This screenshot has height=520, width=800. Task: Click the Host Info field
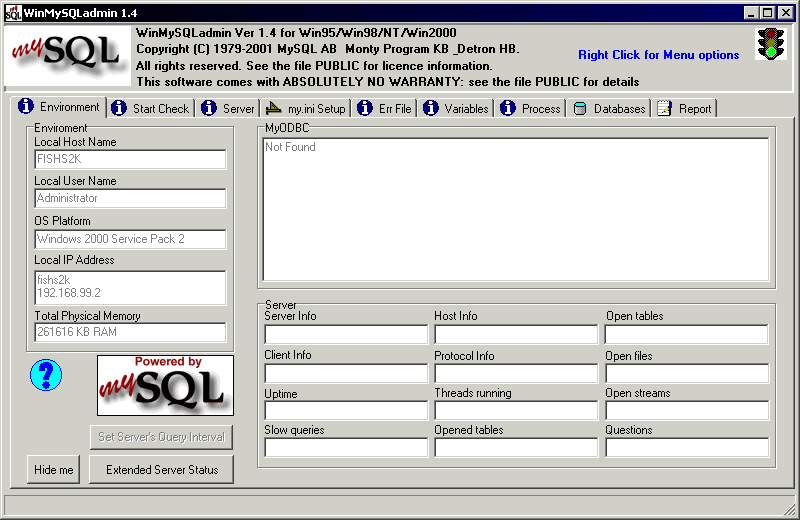click(x=516, y=335)
